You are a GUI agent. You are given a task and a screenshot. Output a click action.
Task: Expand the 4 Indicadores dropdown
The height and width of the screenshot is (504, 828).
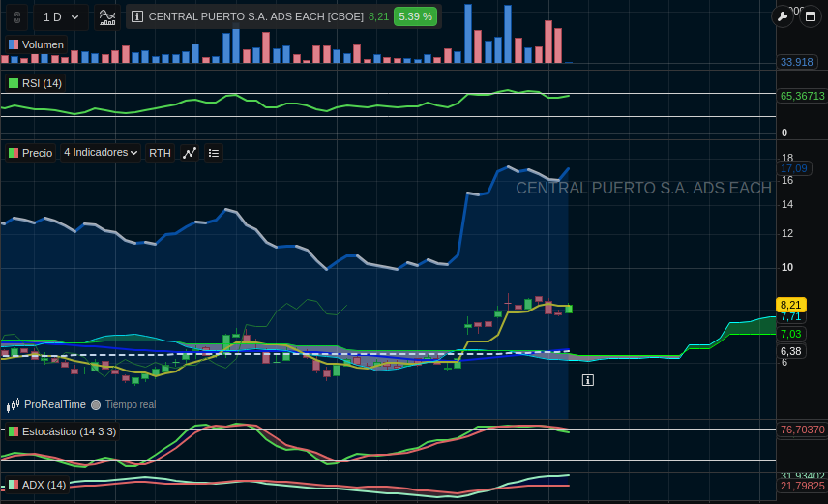tap(101, 153)
